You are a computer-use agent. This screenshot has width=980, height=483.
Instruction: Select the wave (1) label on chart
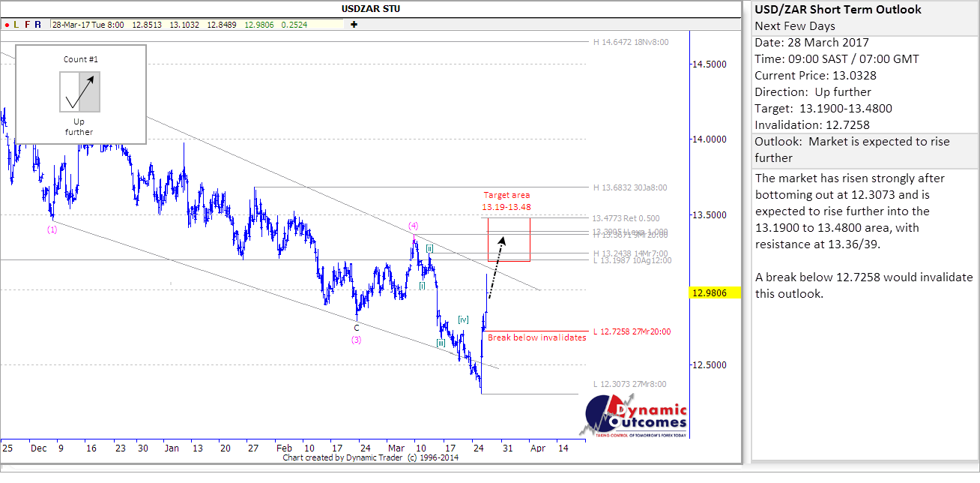52,229
